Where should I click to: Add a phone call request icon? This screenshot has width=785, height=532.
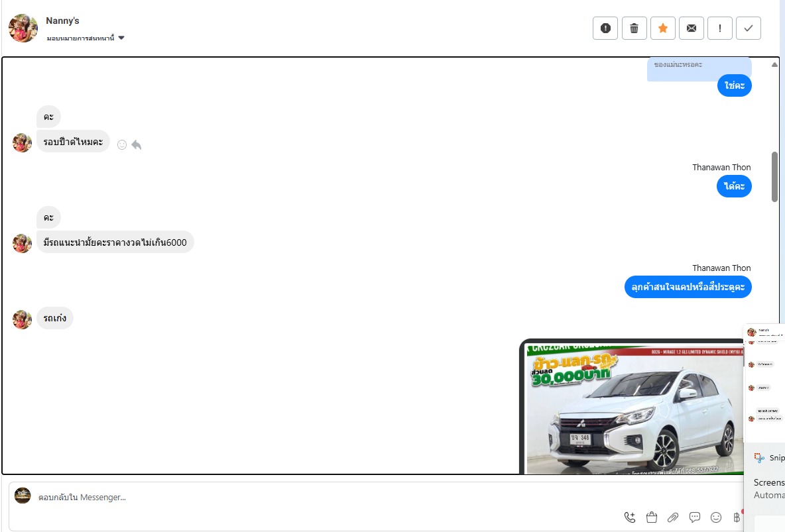point(630,517)
